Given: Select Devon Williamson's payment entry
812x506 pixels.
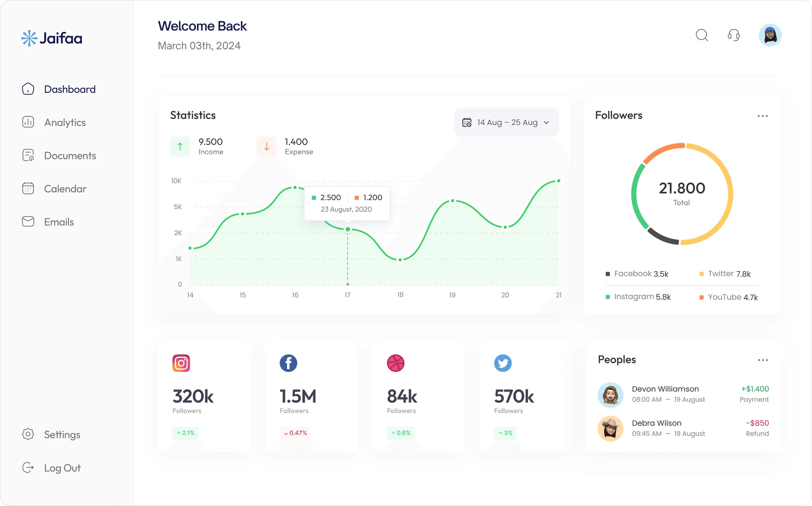Looking at the screenshot, I should 683,394.
